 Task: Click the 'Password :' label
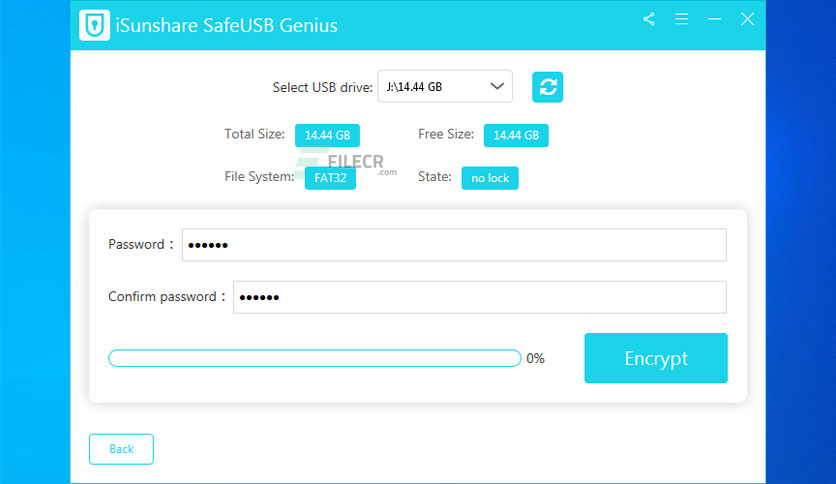pyautogui.click(x=141, y=245)
